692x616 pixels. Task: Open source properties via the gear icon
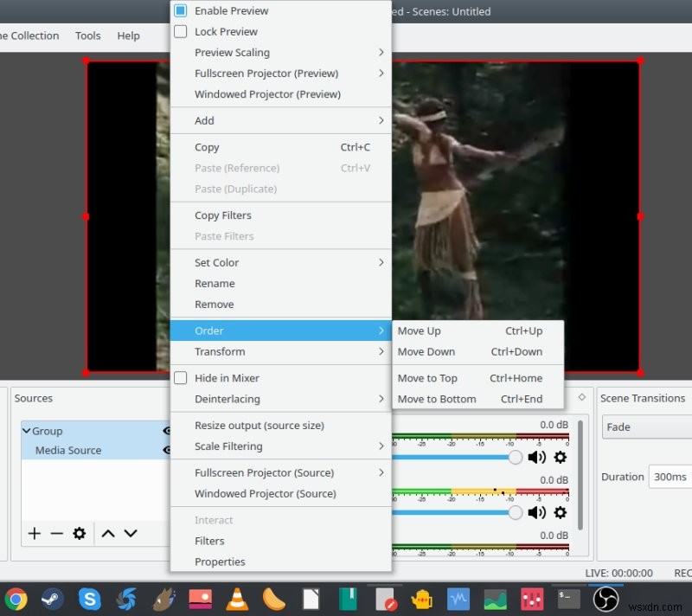80,534
